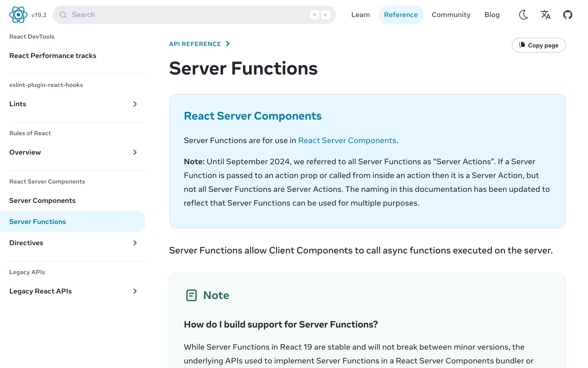Focus the Search input field

194,14
